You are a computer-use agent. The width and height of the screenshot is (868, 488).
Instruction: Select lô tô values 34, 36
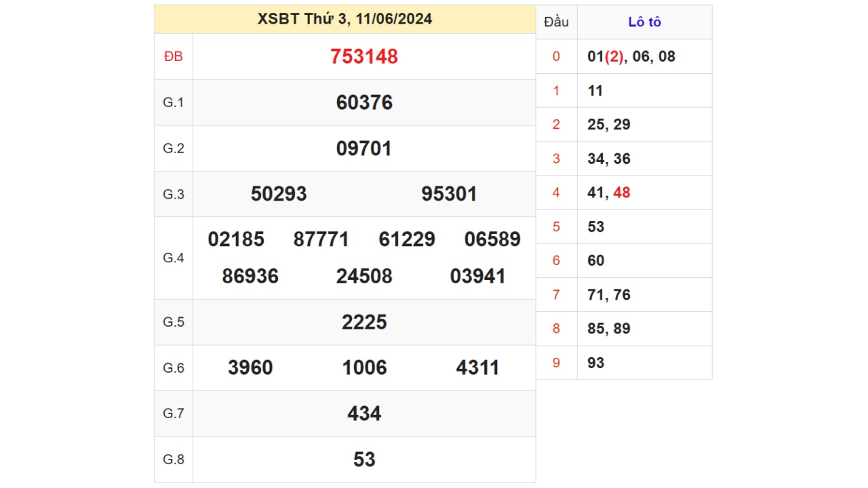609,159
